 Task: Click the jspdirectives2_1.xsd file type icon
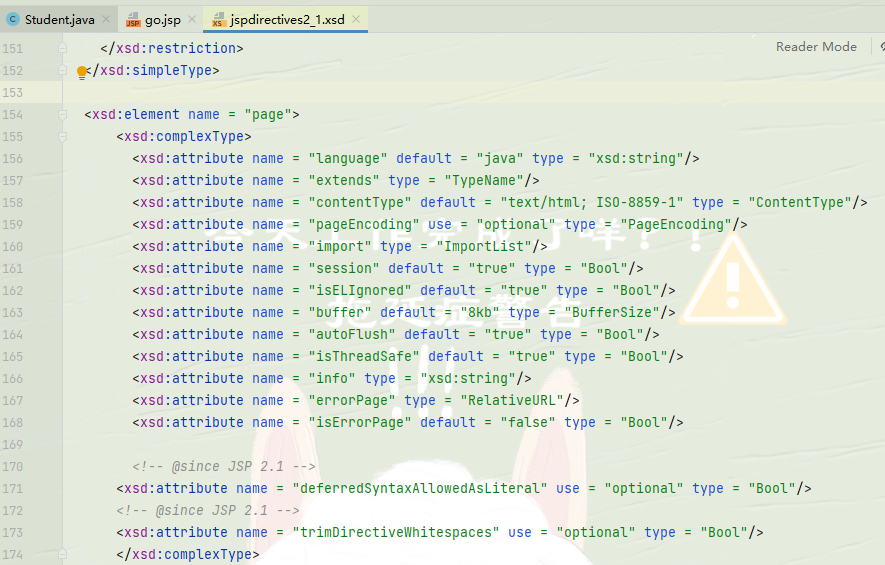click(218, 20)
